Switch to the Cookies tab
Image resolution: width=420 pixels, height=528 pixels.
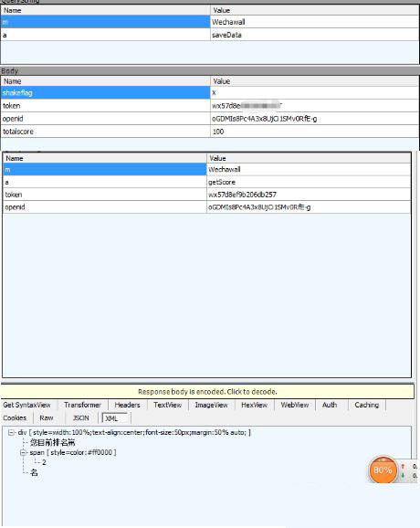click(x=15, y=418)
